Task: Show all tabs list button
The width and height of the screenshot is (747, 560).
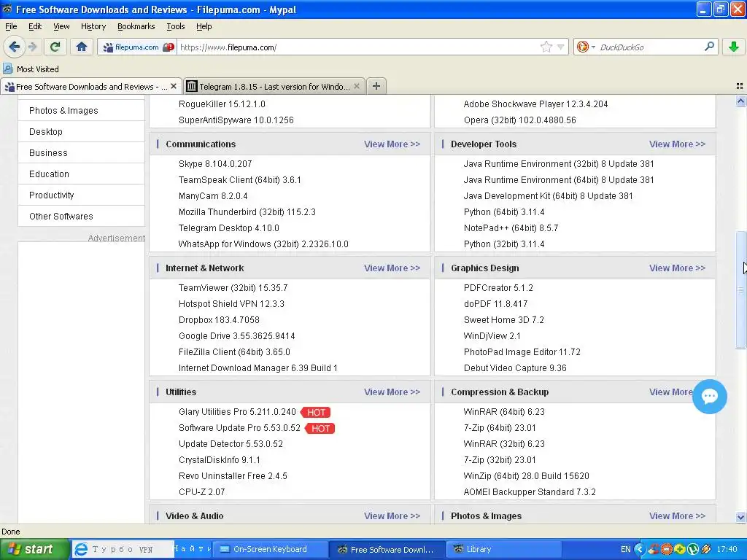Action: (x=740, y=86)
